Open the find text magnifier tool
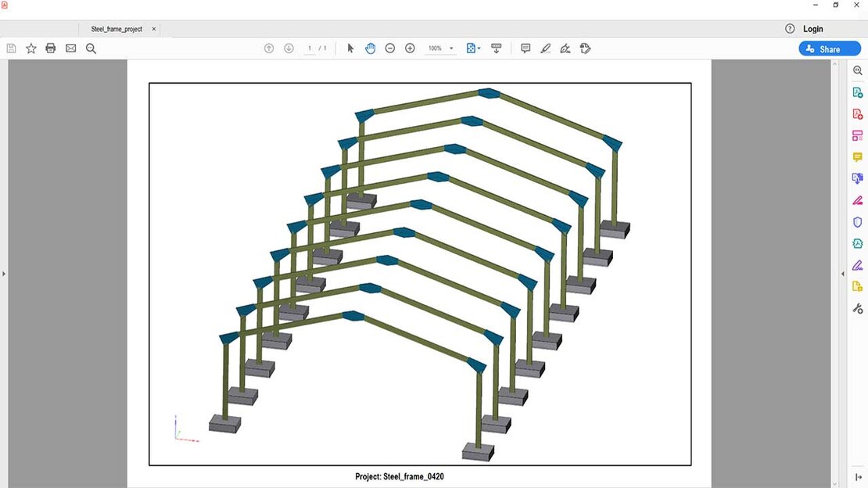 (91, 48)
